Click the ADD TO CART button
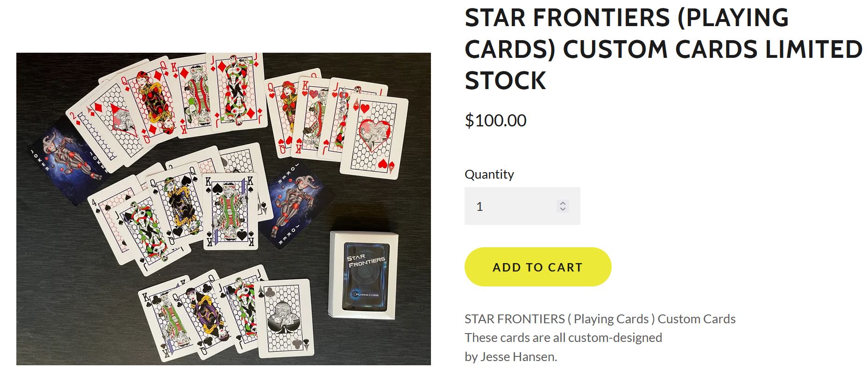The image size is (868, 376). 537,267
